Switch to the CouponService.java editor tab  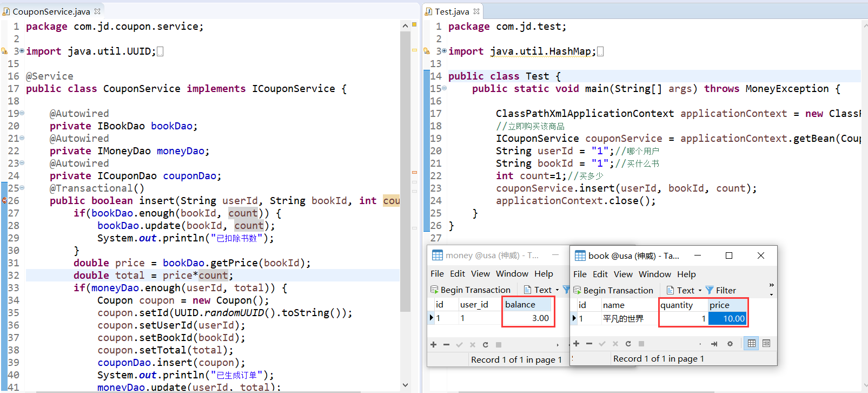tap(51, 11)
